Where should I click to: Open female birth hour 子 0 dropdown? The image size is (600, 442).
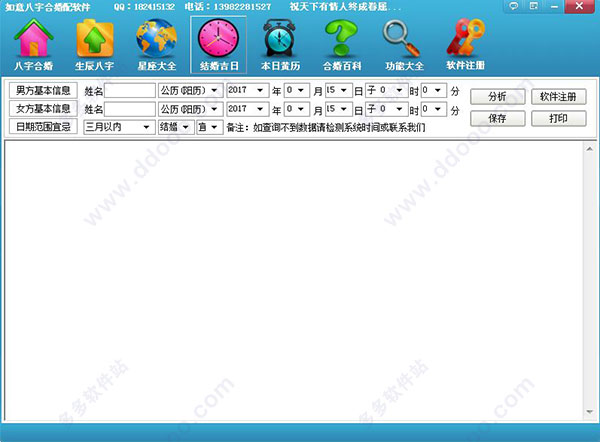386,109
